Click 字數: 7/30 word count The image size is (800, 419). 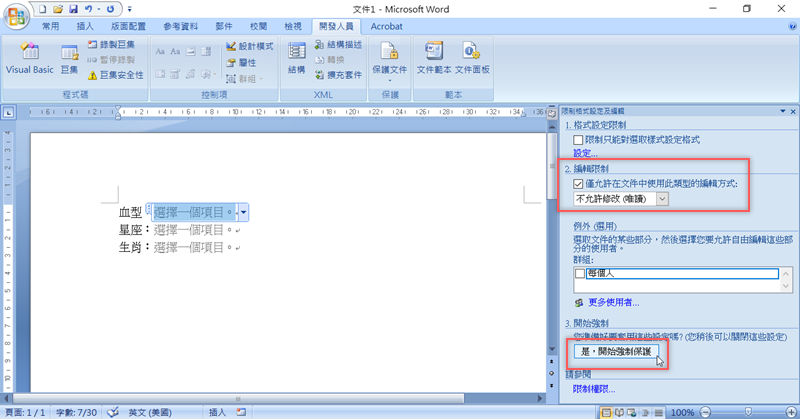(76, 412)
